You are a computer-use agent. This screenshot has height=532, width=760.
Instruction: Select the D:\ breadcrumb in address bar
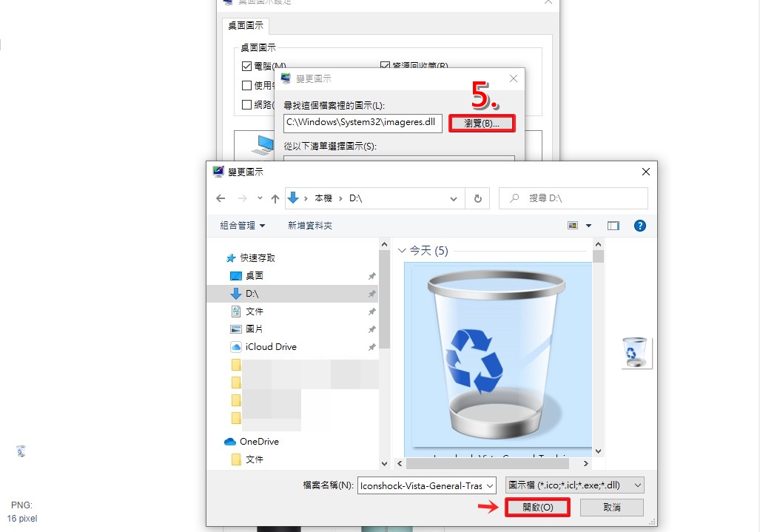pyautogui.click(x=356, y=198)
